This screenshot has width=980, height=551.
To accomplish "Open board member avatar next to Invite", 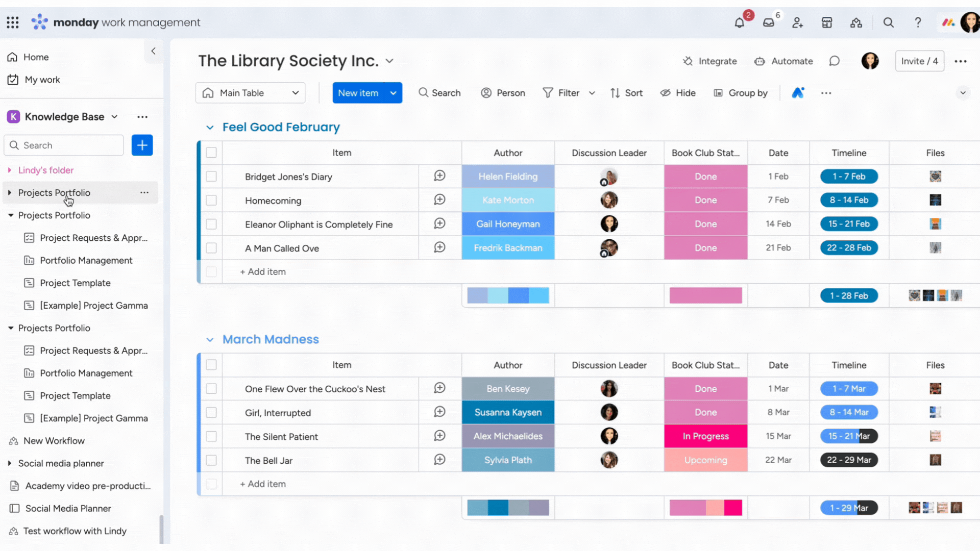I will pos(870,61).
